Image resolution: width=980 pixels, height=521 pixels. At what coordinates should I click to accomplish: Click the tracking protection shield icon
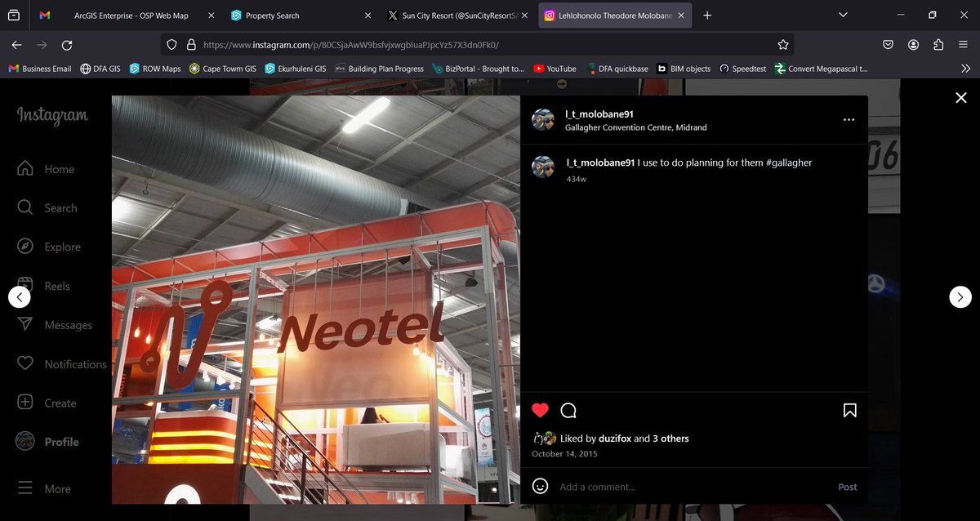pos(171,45)
